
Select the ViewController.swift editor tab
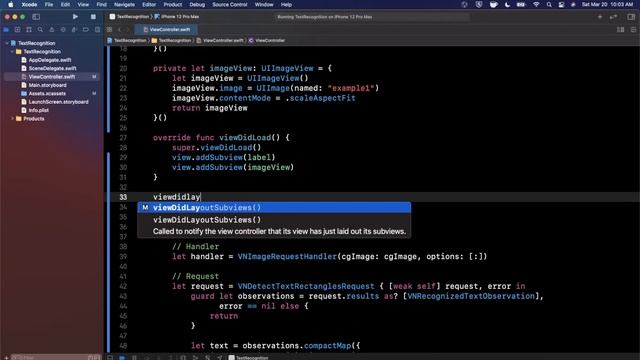[167, 29]
